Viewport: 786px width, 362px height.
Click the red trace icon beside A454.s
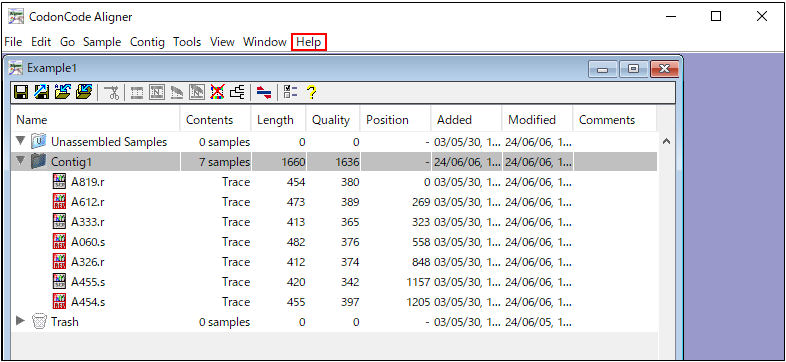point(60,301)
